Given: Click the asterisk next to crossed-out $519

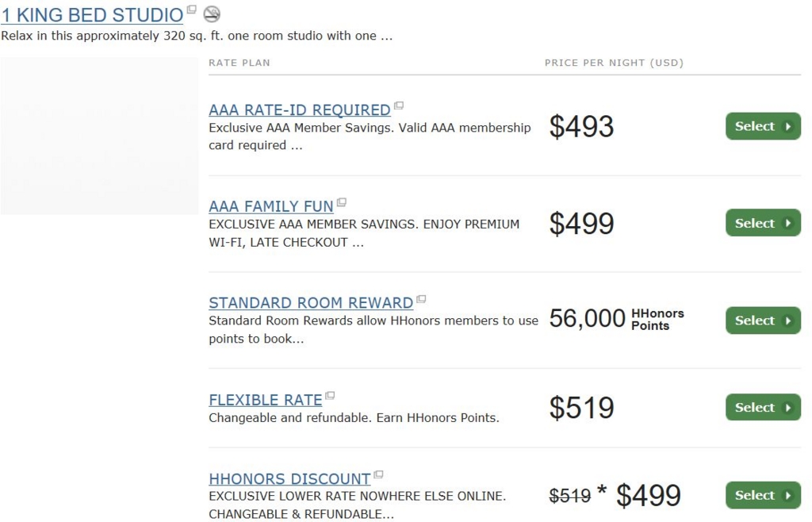Looking at the screenshot, I should tap(602, 489).
